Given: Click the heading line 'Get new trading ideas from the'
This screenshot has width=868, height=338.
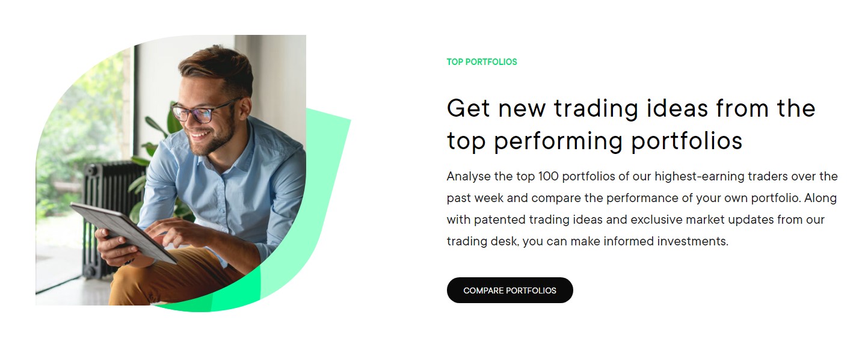Looking at the screenshot, I should tap(631, 108).
